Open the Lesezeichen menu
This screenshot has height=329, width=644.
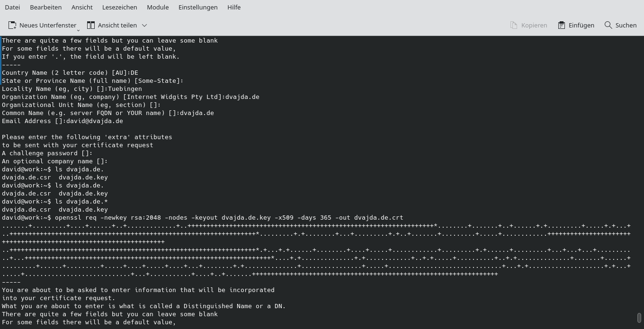pos(119,7)
